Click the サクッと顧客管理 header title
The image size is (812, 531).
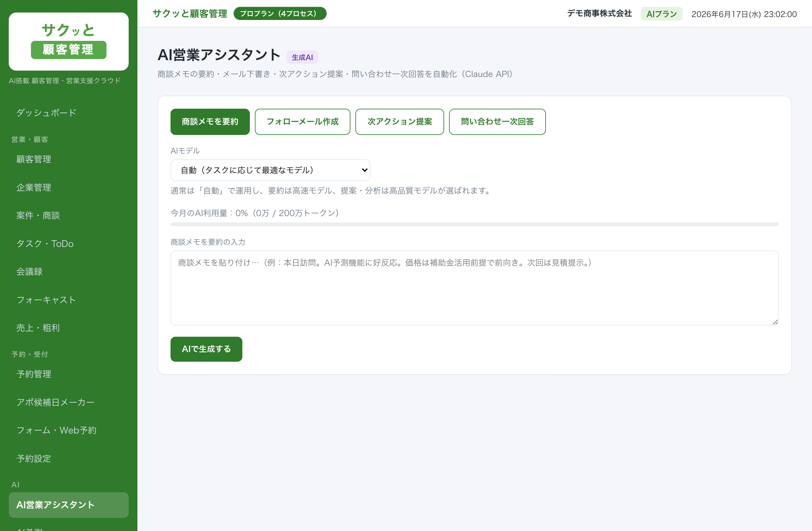190,14
